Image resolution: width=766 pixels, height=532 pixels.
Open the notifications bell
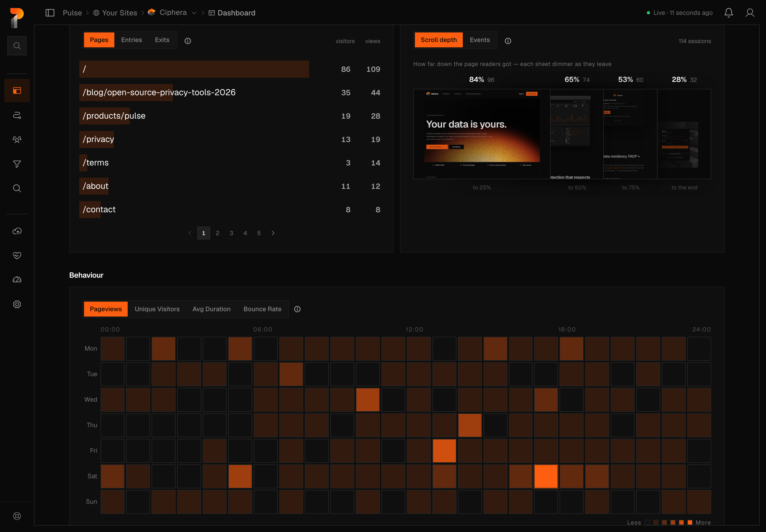point(729,13)
